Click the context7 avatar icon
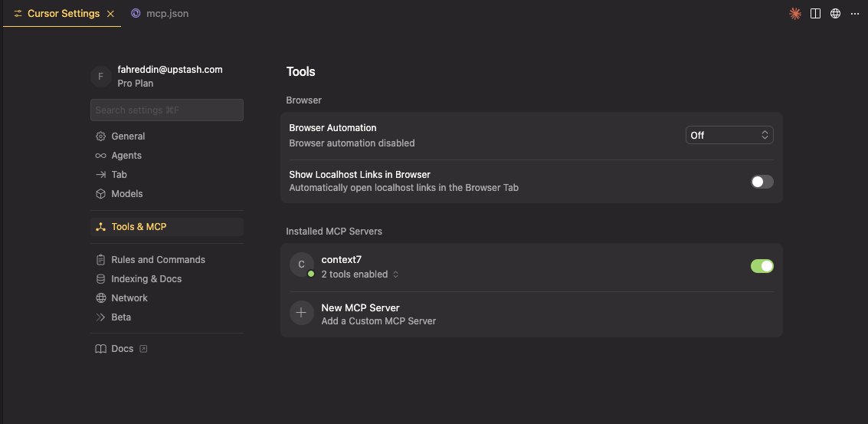 click(x=302, y=265)
